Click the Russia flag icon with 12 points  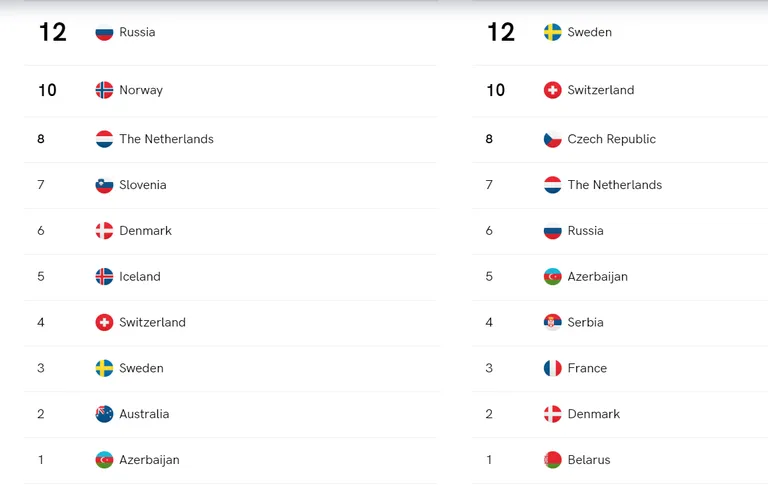pos(104,32)
